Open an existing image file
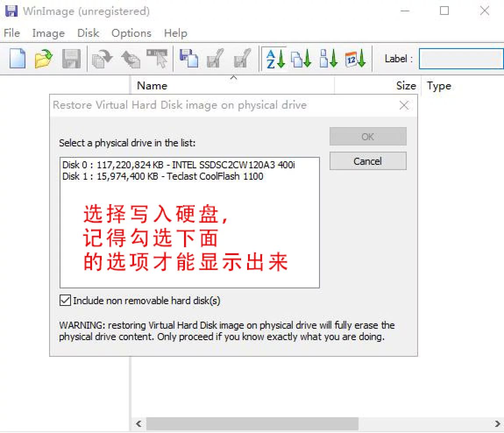The image size is (504, 433). pos(43,59)
